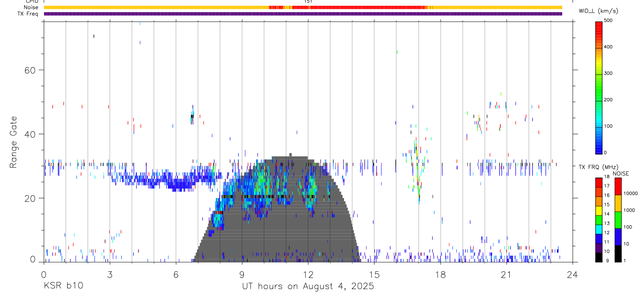Click the 500 value on width colorbar

(608, 20)
